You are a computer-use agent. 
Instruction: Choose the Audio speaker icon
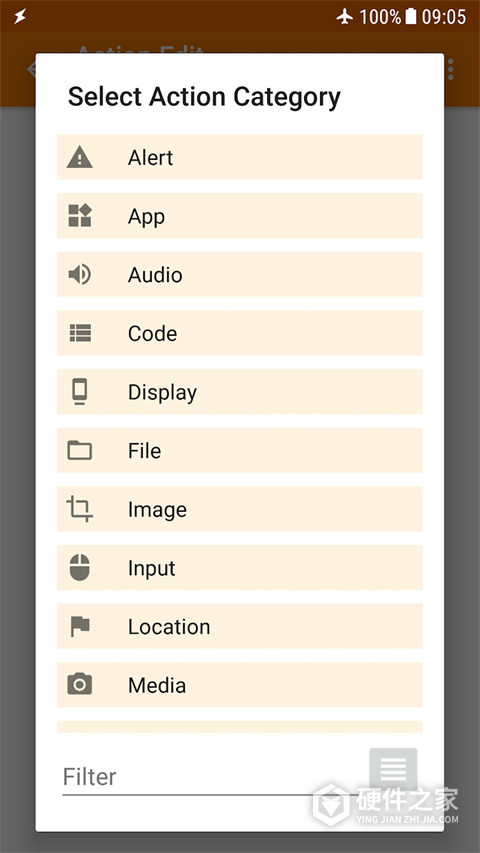pos(79,274)
